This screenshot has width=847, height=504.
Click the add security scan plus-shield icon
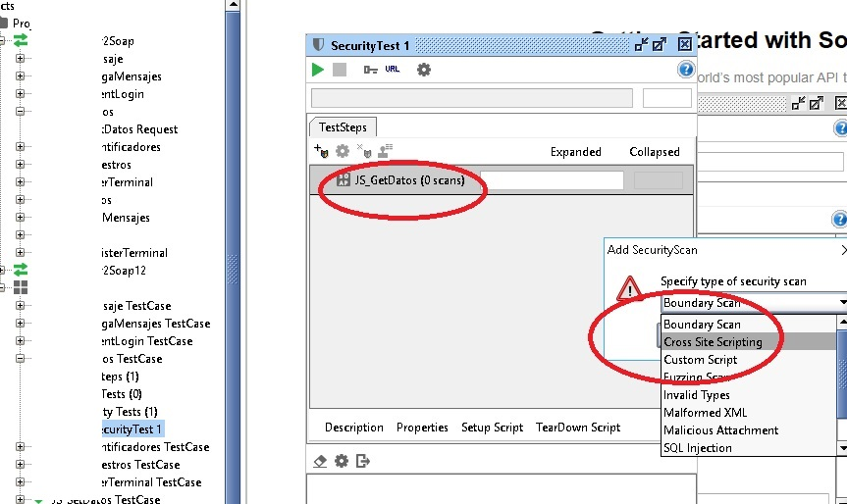coord(321,151)
